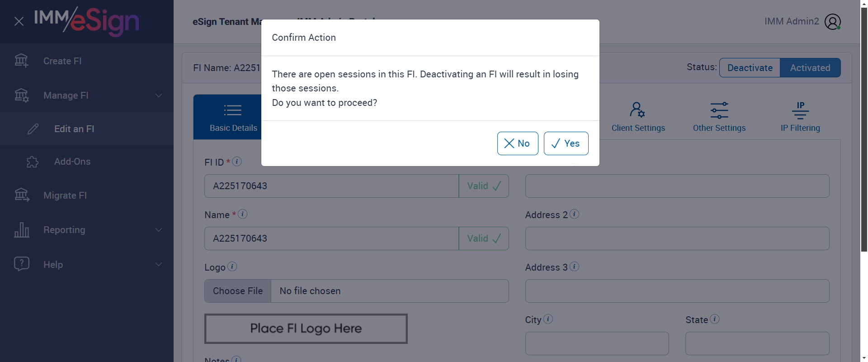Viewport: 868px width, 362px height.
Task: Select the Activated status toggle
Action: (x=810, y=68)
